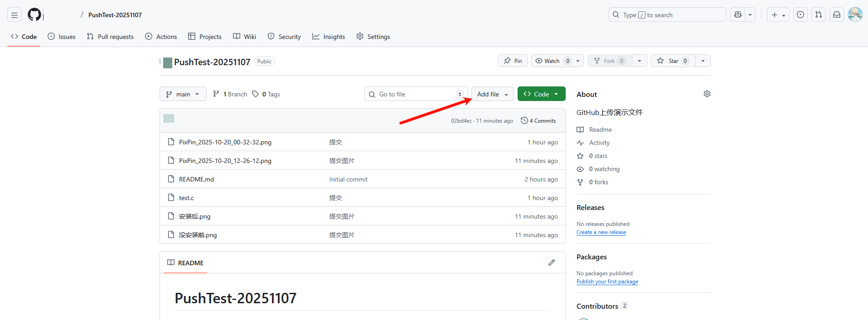The width and height of the screenshot is (868, 320).
Task: Open Contributors section link
Action: pos(602,306)
